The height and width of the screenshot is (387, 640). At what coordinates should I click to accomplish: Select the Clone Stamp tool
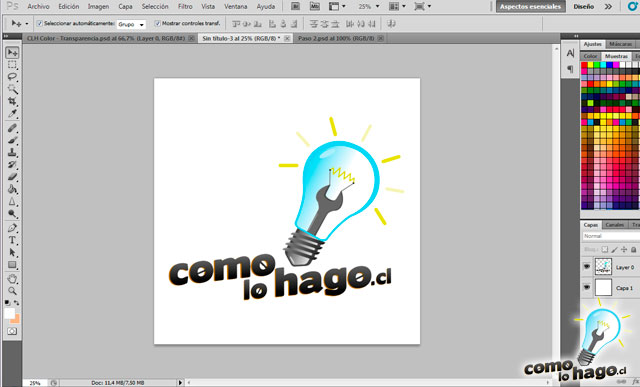click(x=12, y=152)
